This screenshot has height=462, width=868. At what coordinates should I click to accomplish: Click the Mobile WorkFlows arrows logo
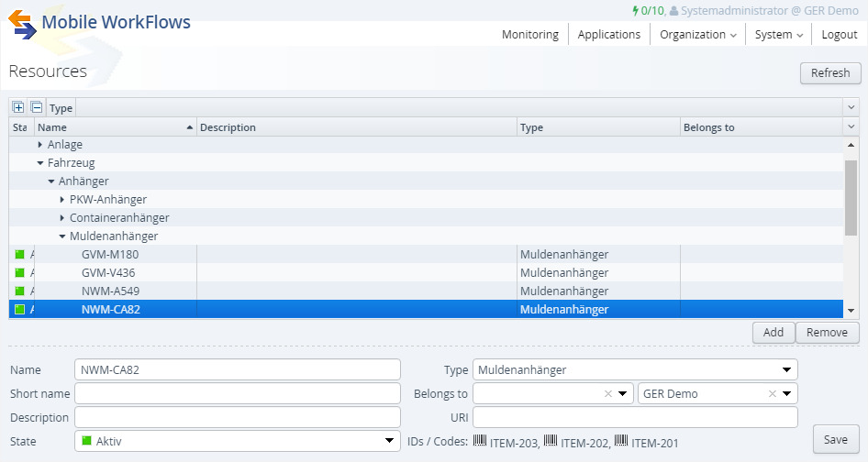coord(23,23)
